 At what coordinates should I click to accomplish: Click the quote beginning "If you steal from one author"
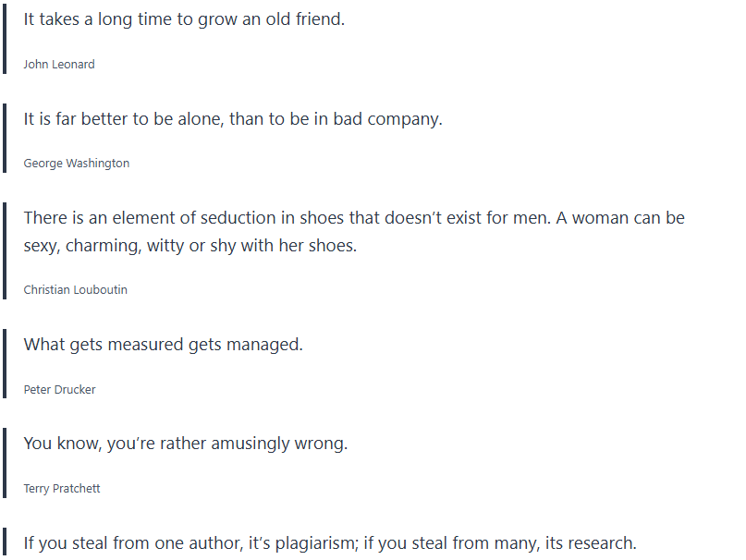[330, 543]
